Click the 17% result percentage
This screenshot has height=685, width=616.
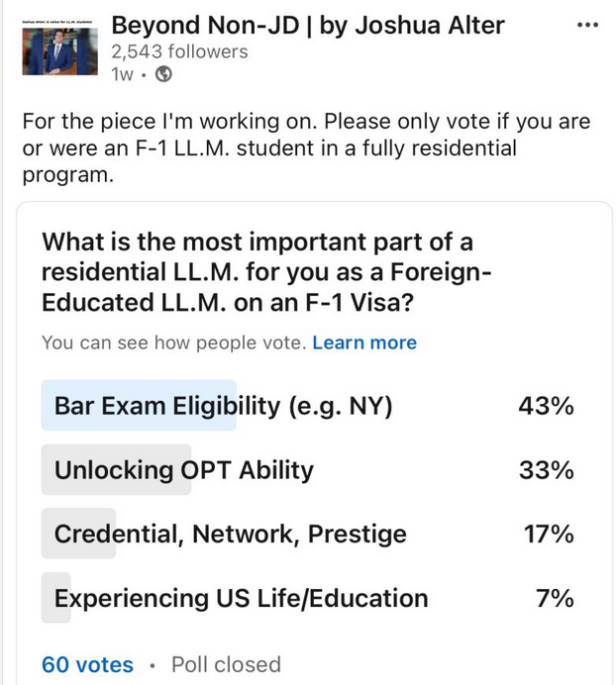tap(549, 535)
